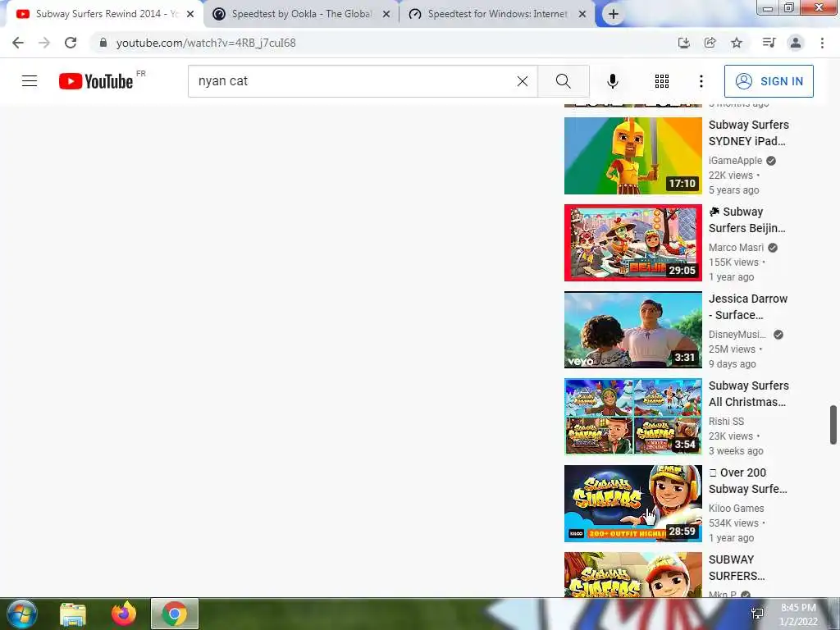Open Subway Surfers SYDNEY iPad thumbnail
The width and height of the screenshot is (840, 630).
pos(632,156)
